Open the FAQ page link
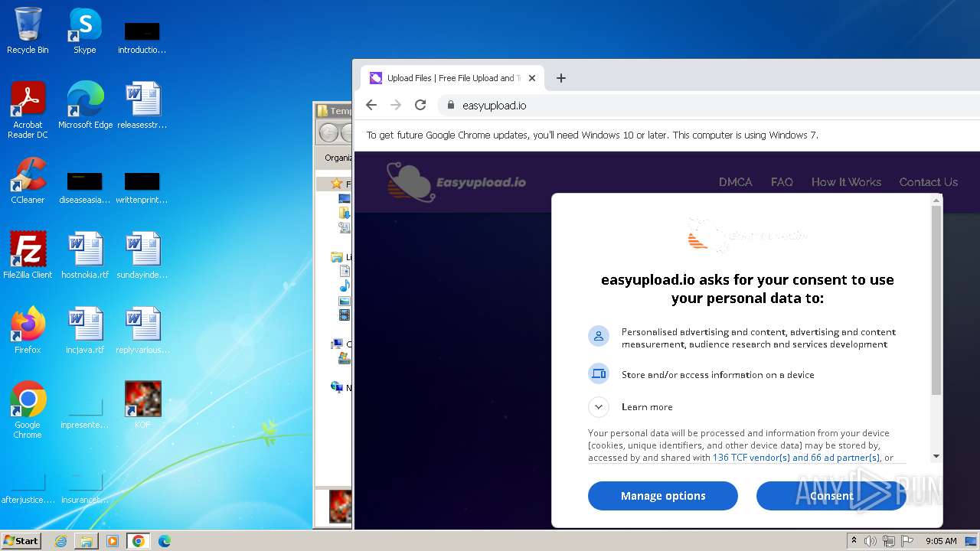The width and height of the screenshot is (980, 551). [x=782, y=182]
